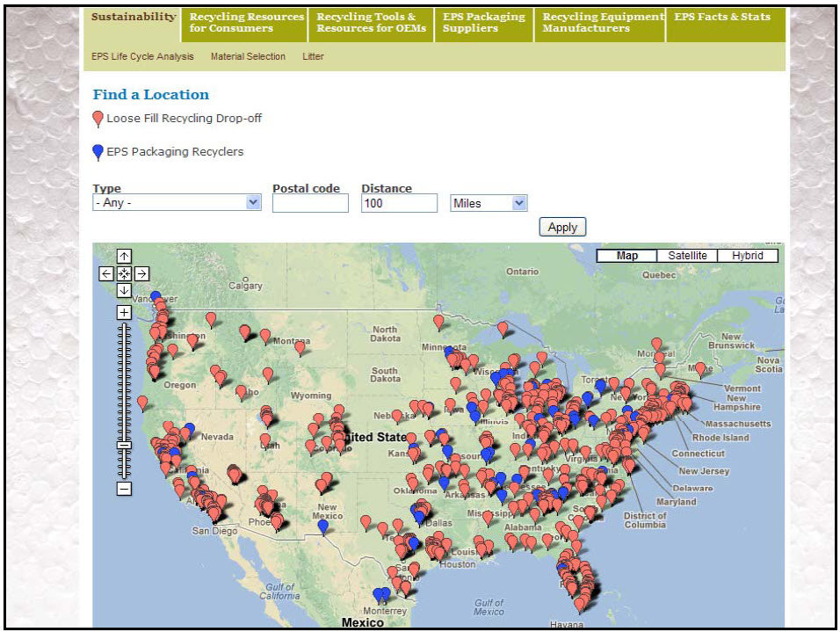Open EPS Packaging Suppliers tab
This screenshot has width=840, height=632.
pos(484,23)
